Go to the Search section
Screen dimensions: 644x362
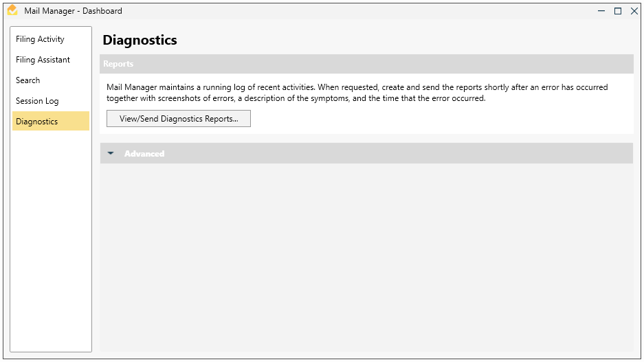pyautogui.click(x=28, y=80)
